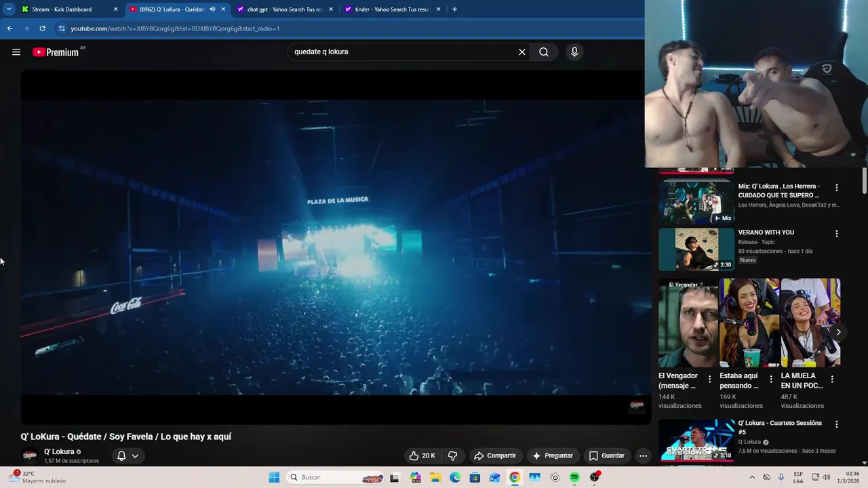Open Microsoft Store from the taskbar

pos(475,477)
